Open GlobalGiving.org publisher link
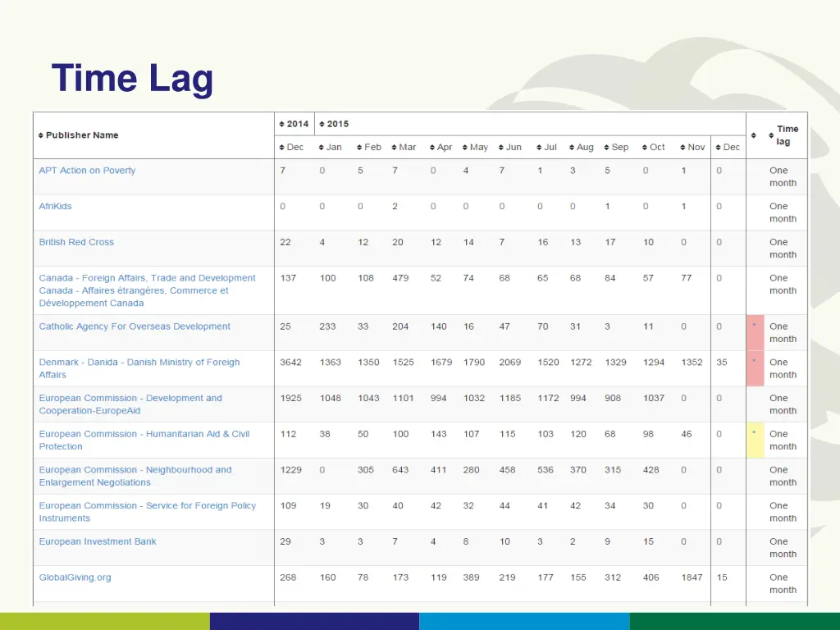This screenshot has width=840, height=630. [x=75, y=577]
